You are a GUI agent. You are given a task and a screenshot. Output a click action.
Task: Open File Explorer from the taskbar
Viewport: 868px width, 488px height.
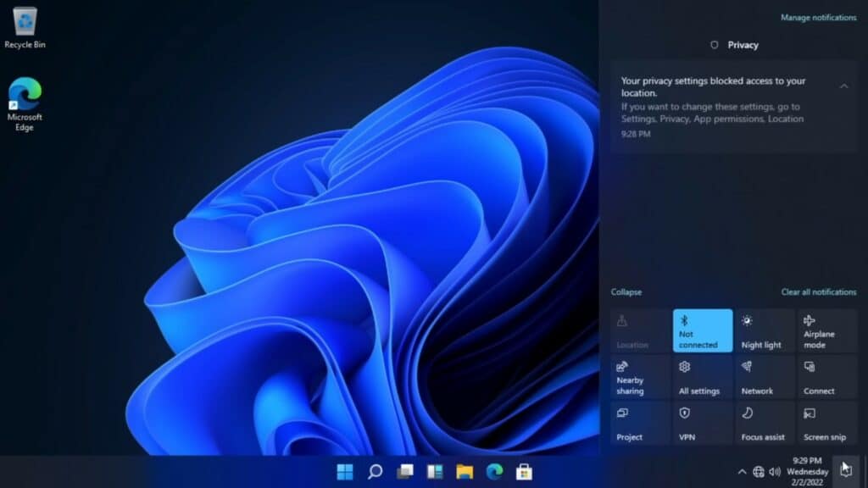point(464,472)
